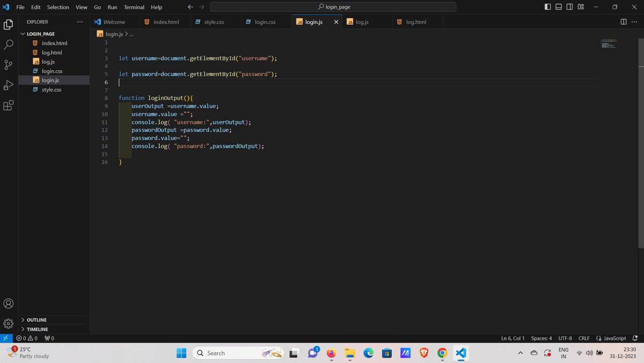Screen dimensions: 644x363
Task: Click the VS Code logo icon
Action: (6, 7)
